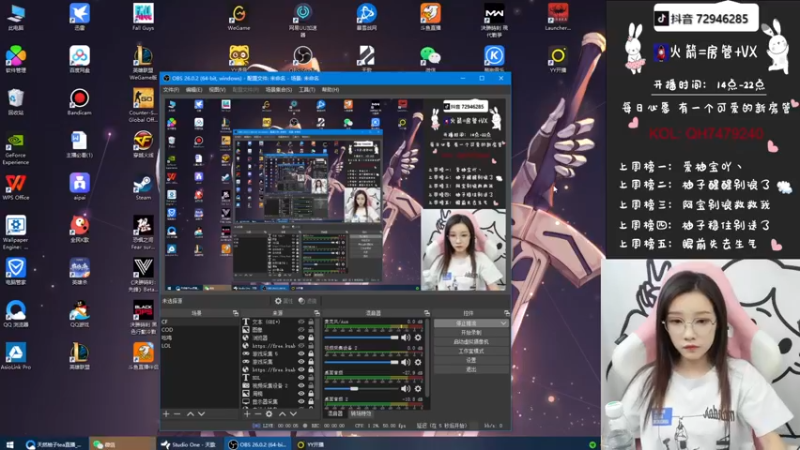Open OBS 设置 settings button
The width and height of the screenshot is (800, 450).
click(471, 360)
